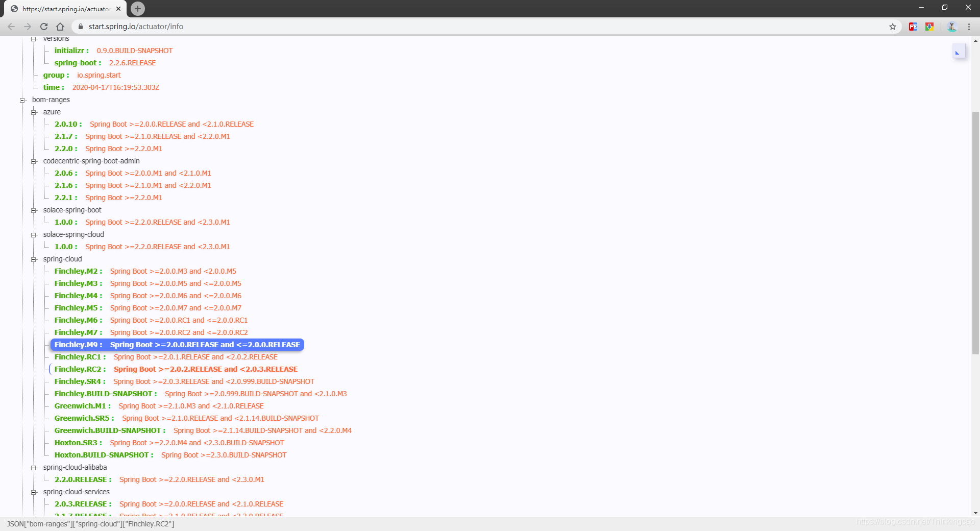Open a new tab with the plus button
980x531 pixels.
click(x=138, y=9)
